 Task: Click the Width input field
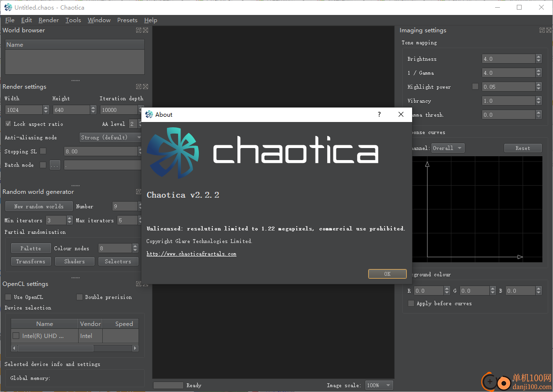24,110
